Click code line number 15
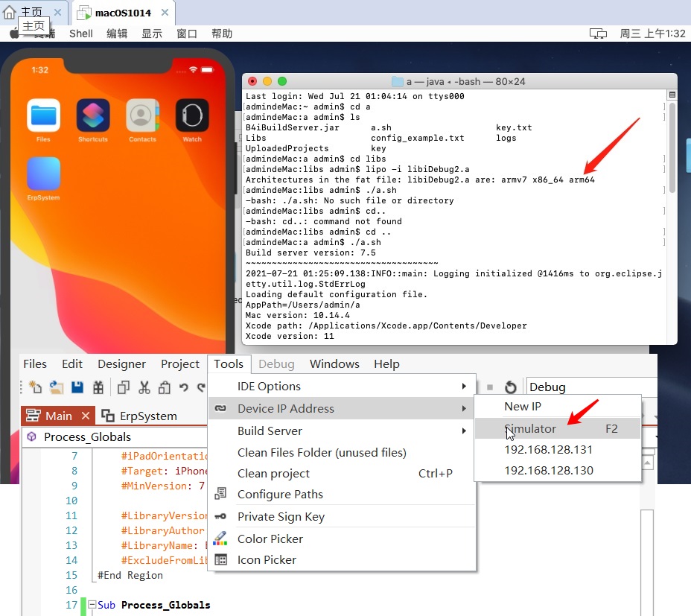Image resolution: width=691 pixels, height=616 pixels. click(x=71, y=575)
